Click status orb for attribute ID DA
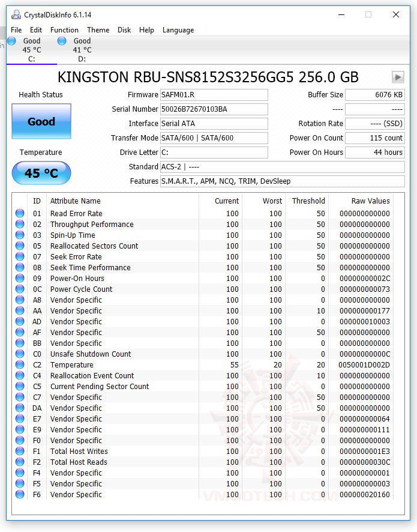417x532 pixels. tap(20, 408)
